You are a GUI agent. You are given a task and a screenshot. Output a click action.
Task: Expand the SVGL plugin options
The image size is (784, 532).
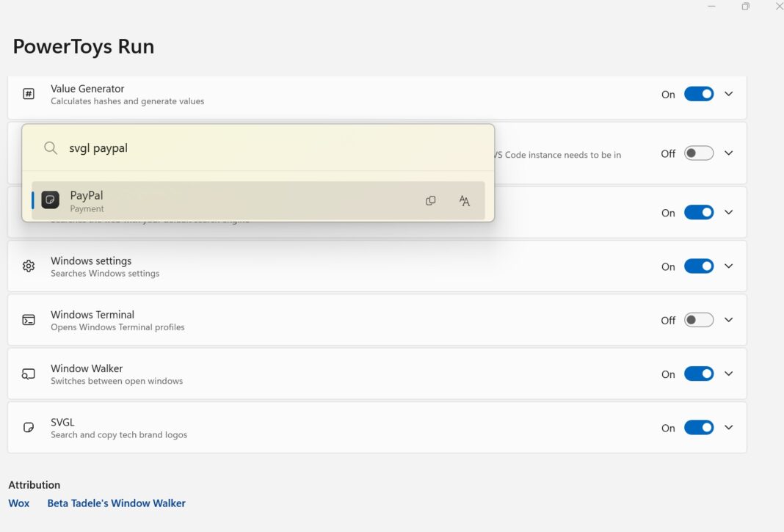(x=728, y=428)
